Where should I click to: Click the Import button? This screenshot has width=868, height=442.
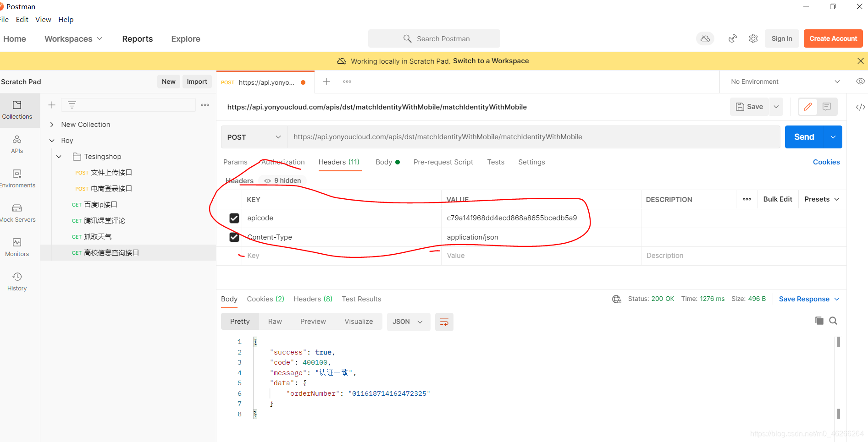point(197,82)
